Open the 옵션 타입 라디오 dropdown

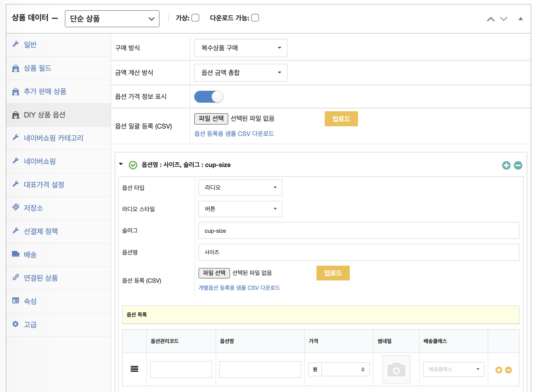(240, 187)
